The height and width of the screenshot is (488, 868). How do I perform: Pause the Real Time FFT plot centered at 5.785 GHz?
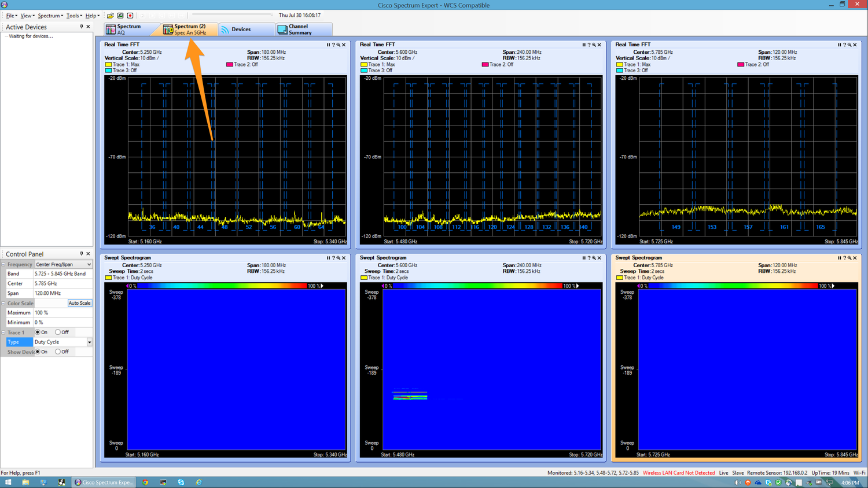tap(839, 45)
